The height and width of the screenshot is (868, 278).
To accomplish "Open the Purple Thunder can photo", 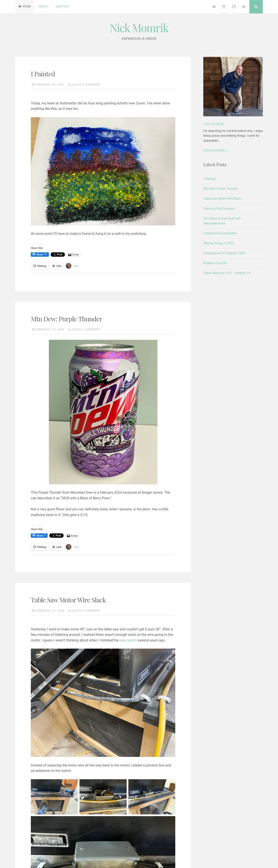I will click(x=103, y=412).
